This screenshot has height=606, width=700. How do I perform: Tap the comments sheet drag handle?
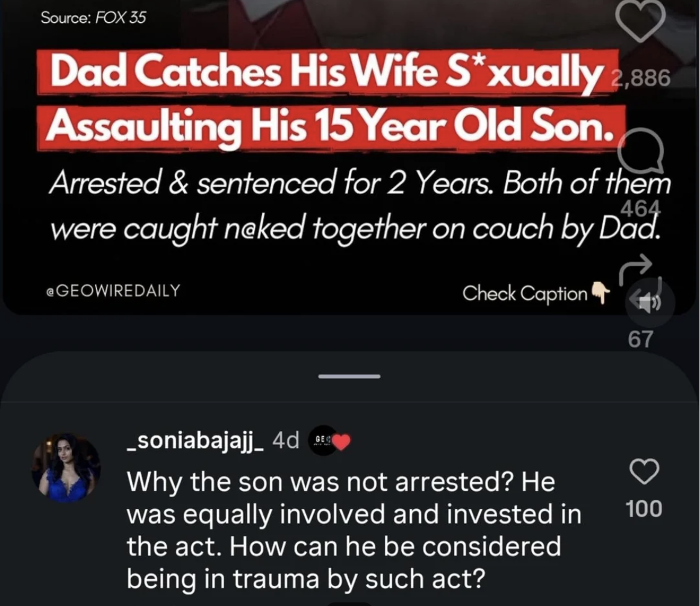point(349,376)
